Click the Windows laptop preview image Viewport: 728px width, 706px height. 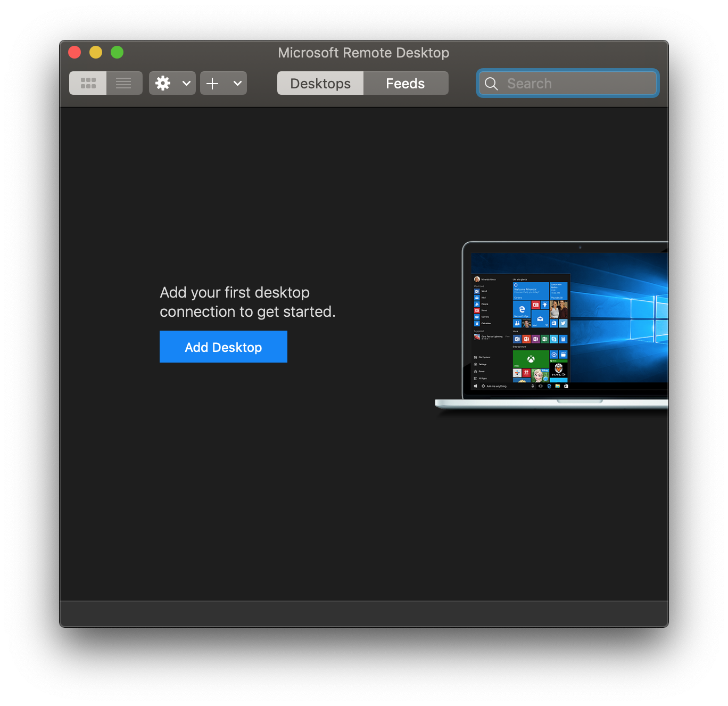pos(552,326)
